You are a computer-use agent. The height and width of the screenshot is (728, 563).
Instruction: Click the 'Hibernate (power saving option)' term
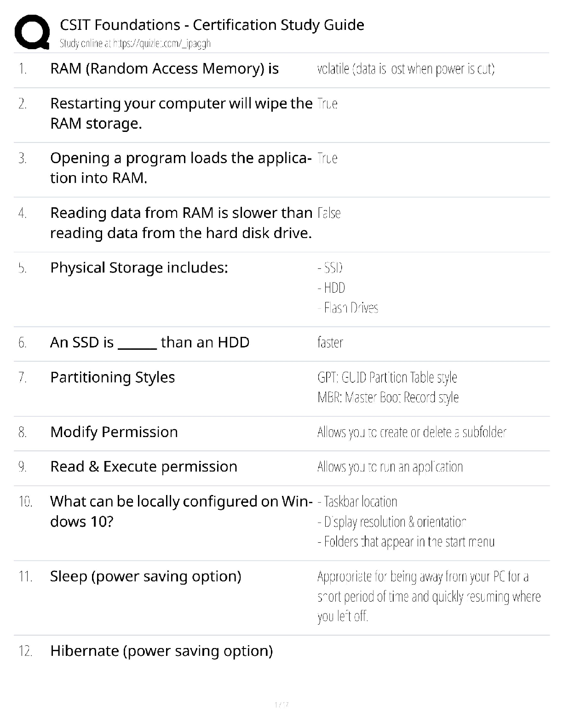point(161,651)
